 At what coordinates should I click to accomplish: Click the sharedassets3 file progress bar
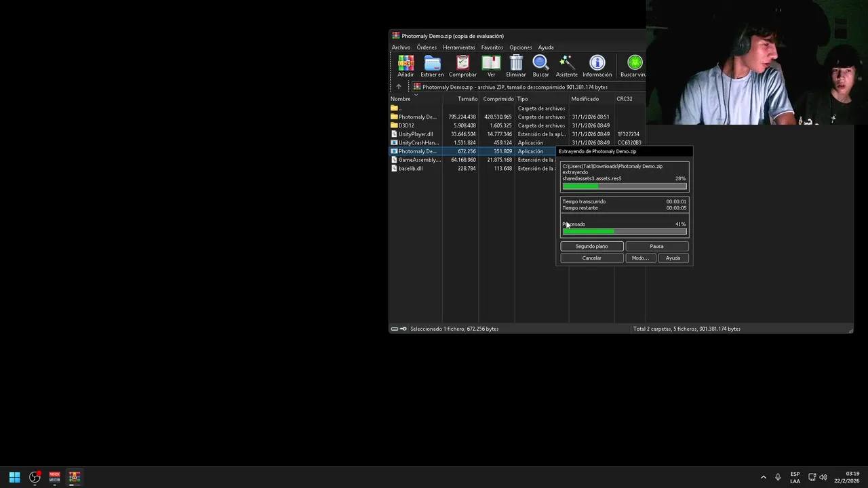pos(625,186)
